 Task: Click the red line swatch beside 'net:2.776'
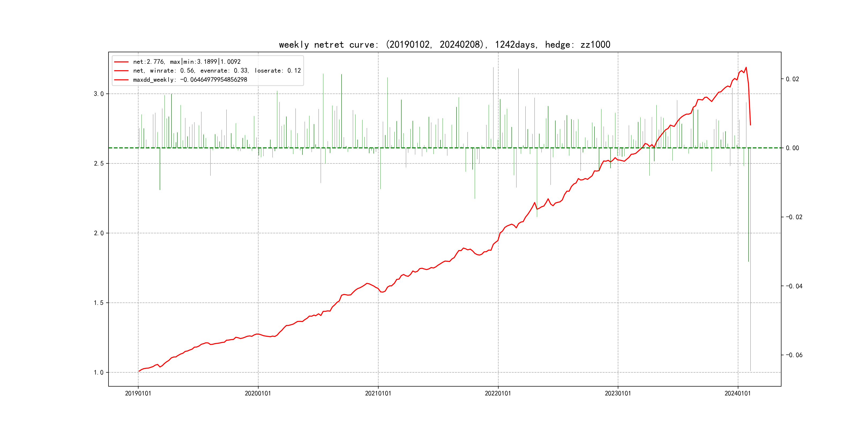[x=121, y=62]
